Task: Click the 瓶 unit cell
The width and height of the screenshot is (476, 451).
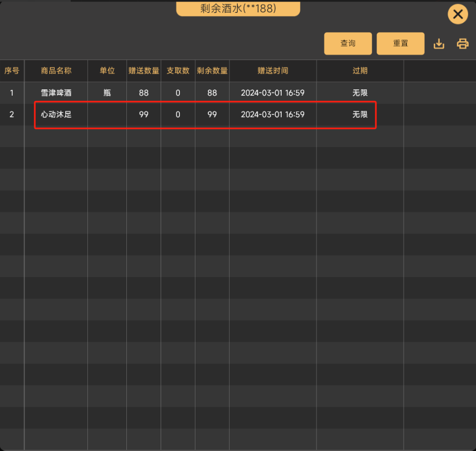Action: [x=107, y=93]
